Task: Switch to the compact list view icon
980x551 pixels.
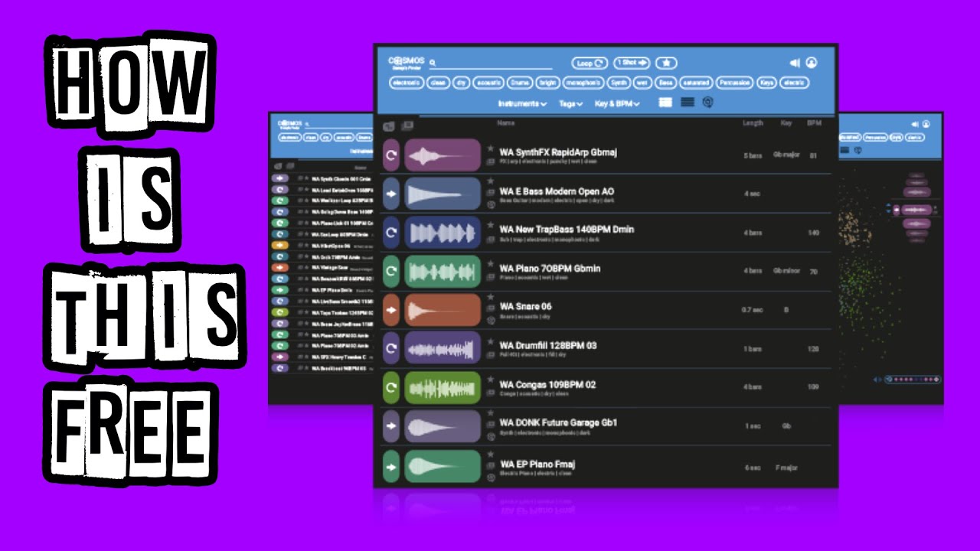Action: [688, 103]
